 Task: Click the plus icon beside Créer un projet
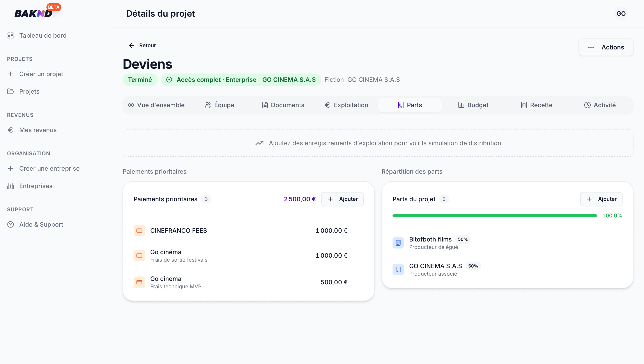[x=11, y=74]
